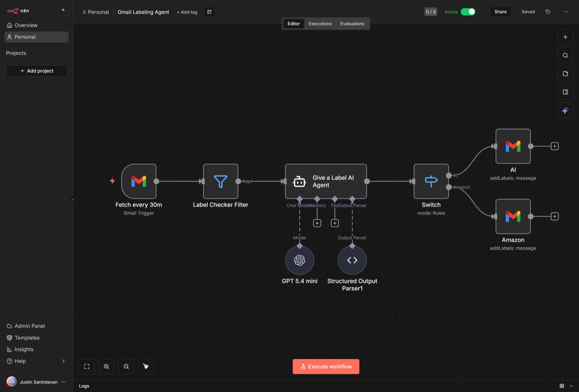Select the Give a Label AI Agent node
This screenshot has width=579, height=392.
click(x=326, y=181)
